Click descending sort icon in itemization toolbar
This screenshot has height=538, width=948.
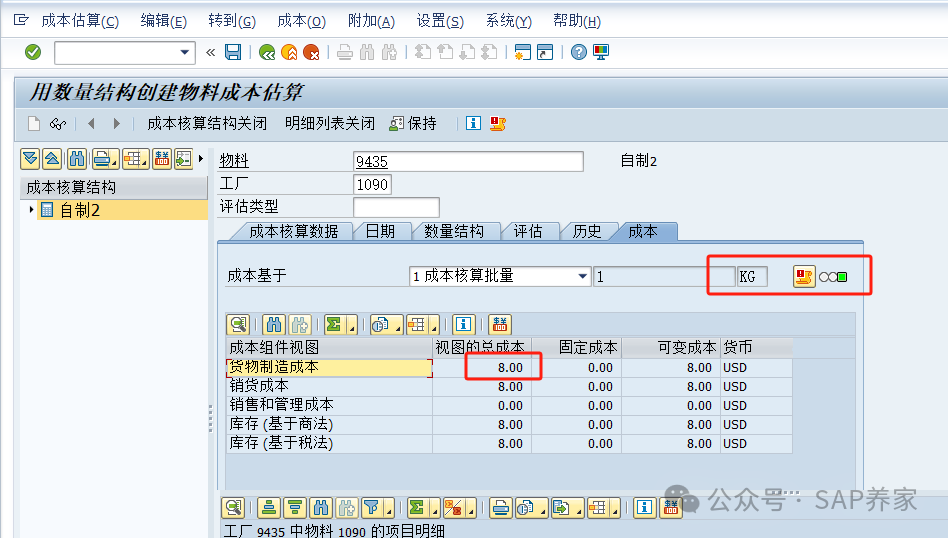coord(295,508)
